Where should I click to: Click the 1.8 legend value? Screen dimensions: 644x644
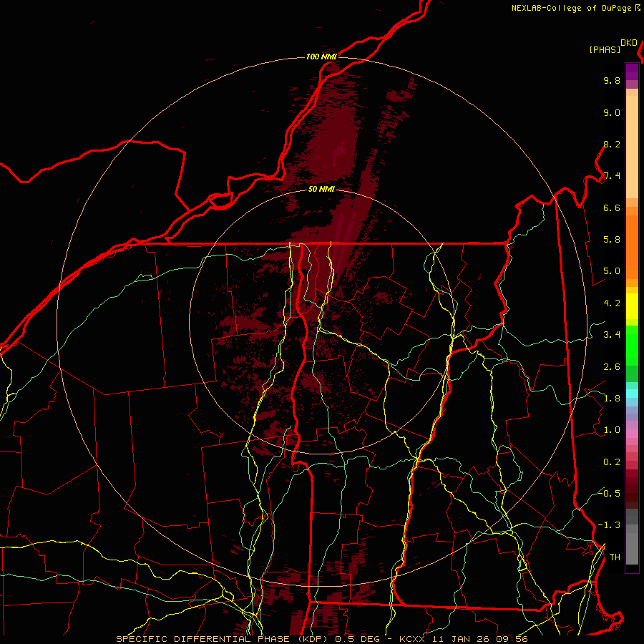(612, 399)
